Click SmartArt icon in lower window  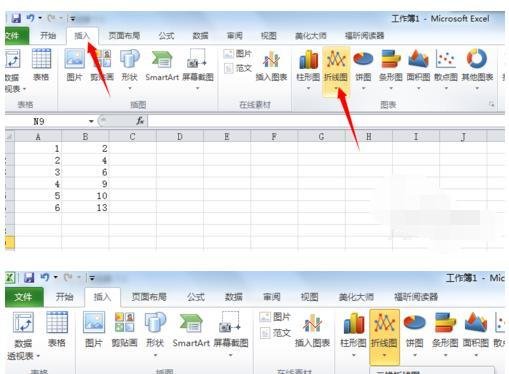pos(191,323)
